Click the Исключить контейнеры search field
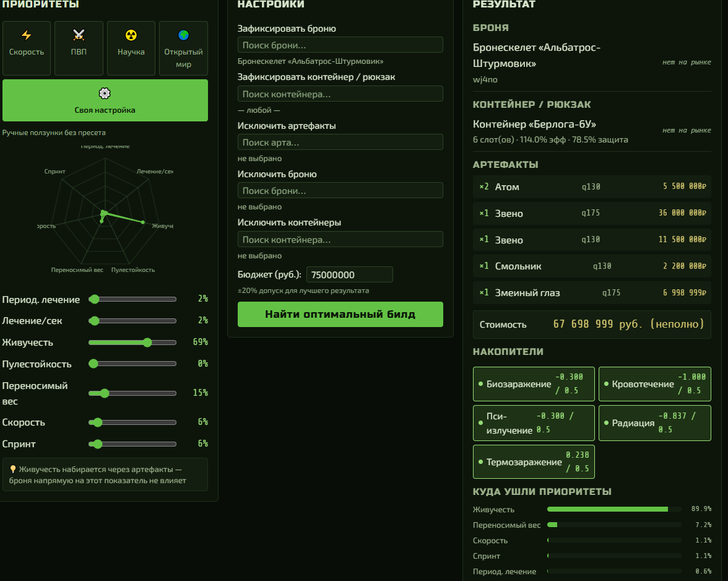This screenshot has width=728, height=581. click(x=340, y=239)
